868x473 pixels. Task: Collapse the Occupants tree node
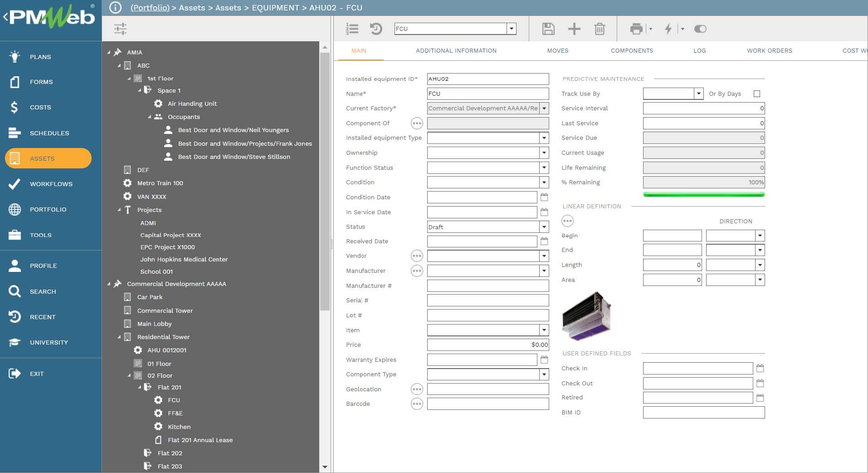[x=150, y=117]
